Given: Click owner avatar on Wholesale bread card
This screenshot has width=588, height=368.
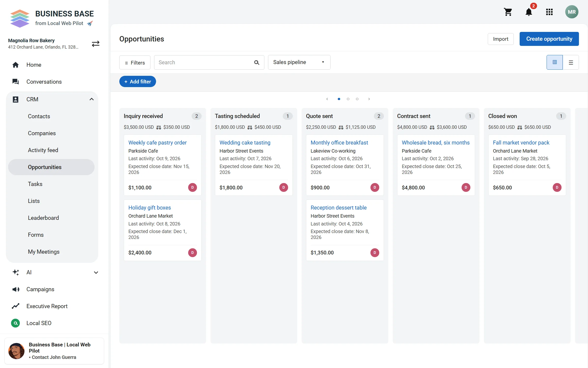Looking at the screenshot, I should (x=466, y=187).
